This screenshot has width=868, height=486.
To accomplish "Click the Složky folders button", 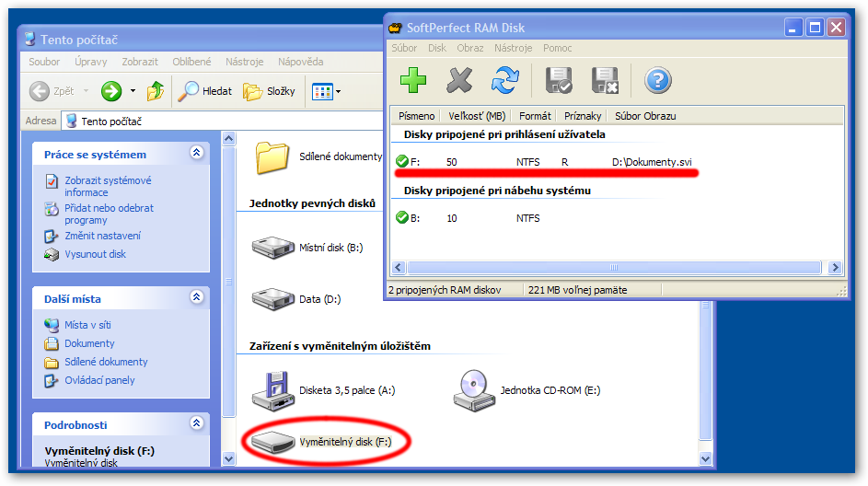I will click(269, 91).
